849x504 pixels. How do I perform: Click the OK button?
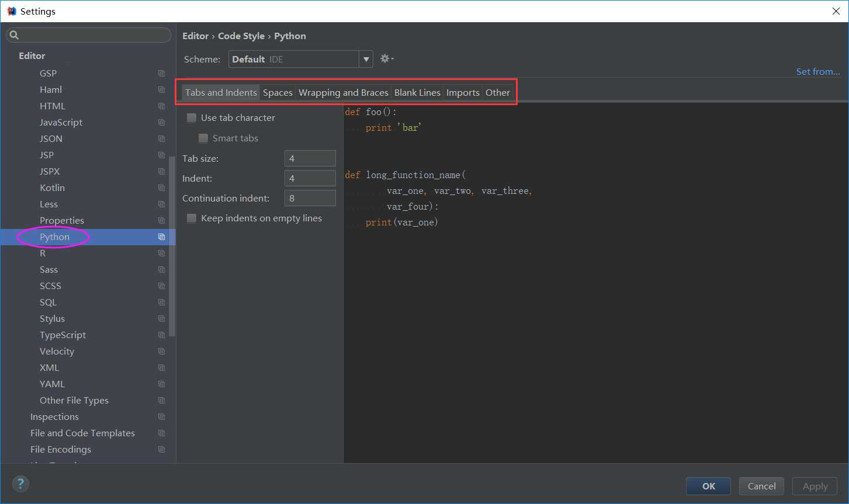[x=709, y=486]
